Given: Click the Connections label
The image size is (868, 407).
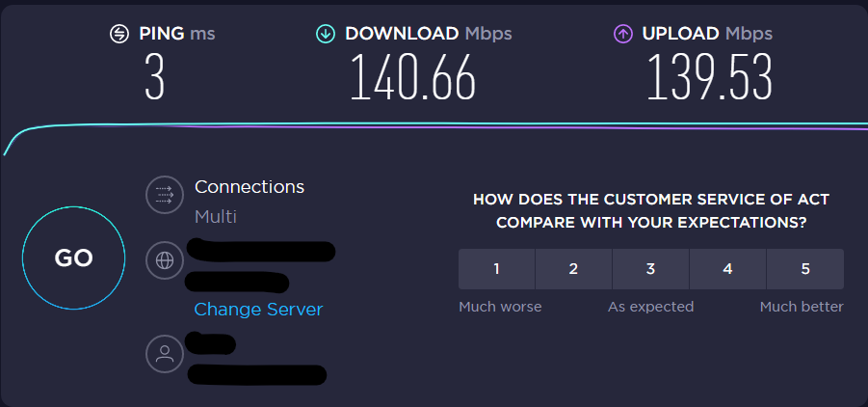Looking at the screenshot, I should [x=250, y=187].
